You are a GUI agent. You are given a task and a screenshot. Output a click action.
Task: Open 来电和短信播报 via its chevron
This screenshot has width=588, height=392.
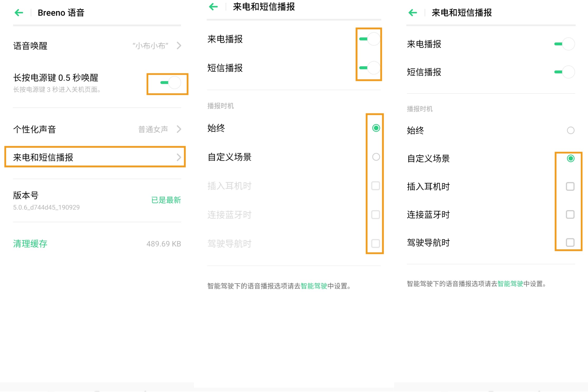tap(179, 158)
